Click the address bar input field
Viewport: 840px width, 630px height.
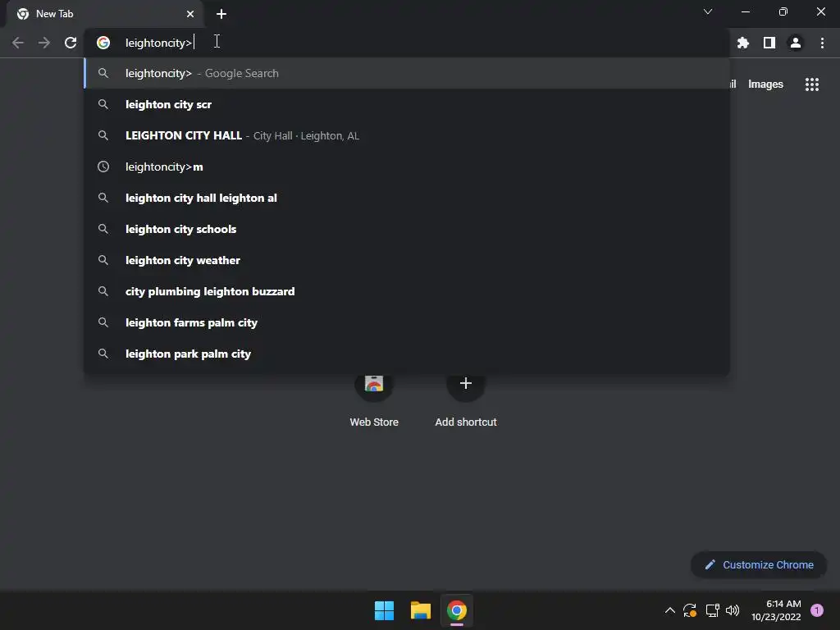407,43
